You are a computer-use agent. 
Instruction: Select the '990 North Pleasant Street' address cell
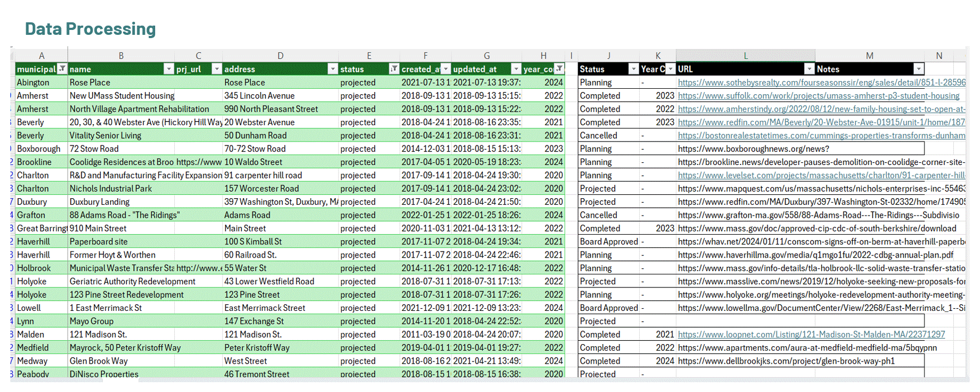pos(280,109)
